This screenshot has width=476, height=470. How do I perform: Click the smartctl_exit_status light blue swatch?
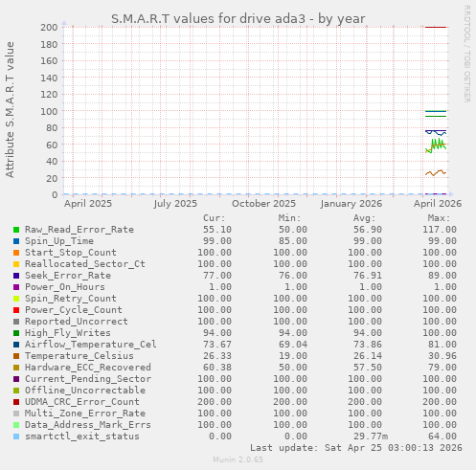tap(16, 436)
